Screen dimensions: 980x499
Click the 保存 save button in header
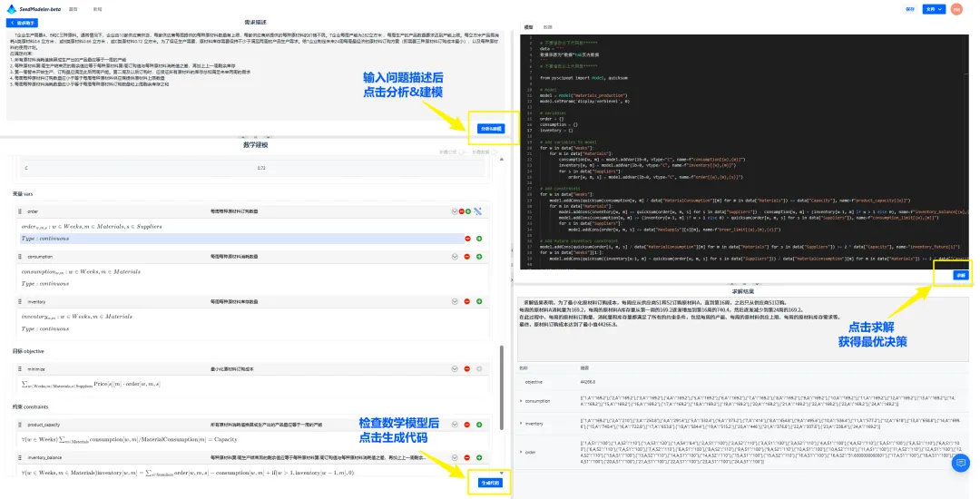910,9
